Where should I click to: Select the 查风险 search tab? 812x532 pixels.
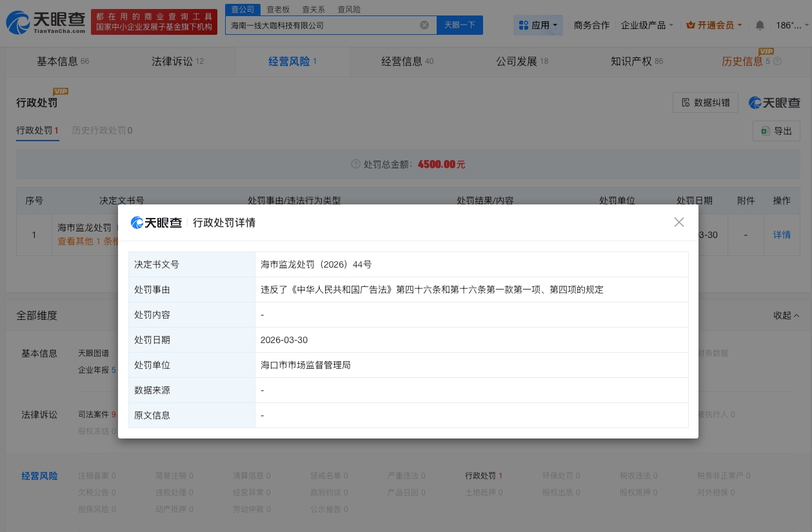[349, 9]
